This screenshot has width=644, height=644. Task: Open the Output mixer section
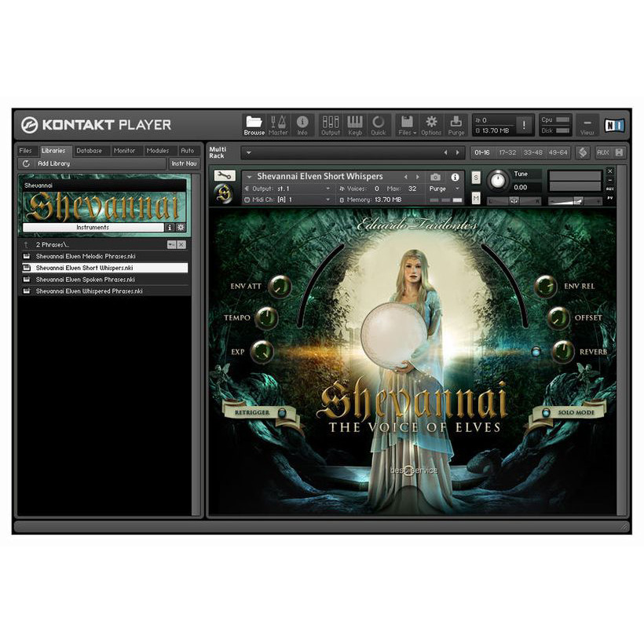(x=330, y=126)
